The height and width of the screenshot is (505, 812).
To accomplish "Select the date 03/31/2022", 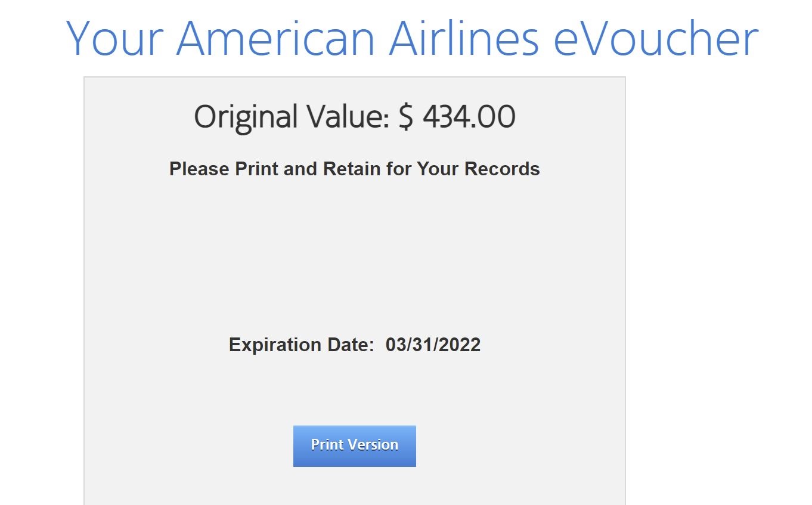I will [432, 345].
